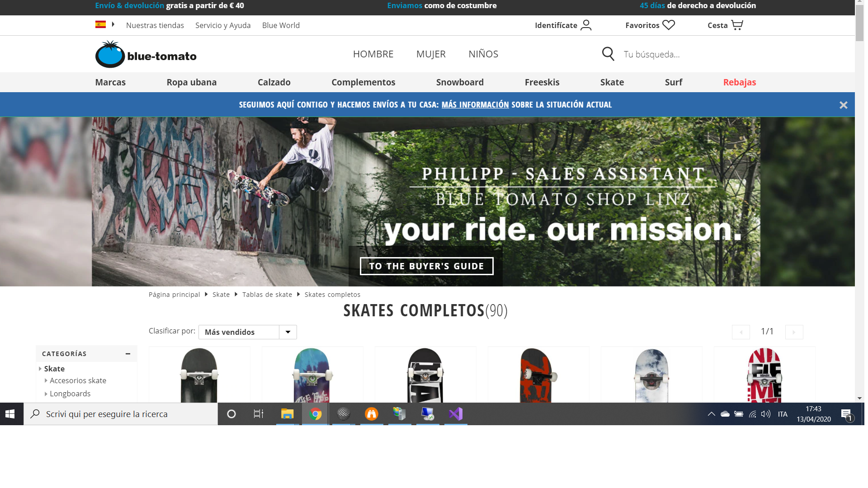Screen dimensions: 868x488
Task: Click the MÁS INFORMACIÓN banner link
Action: pos(475,104)
